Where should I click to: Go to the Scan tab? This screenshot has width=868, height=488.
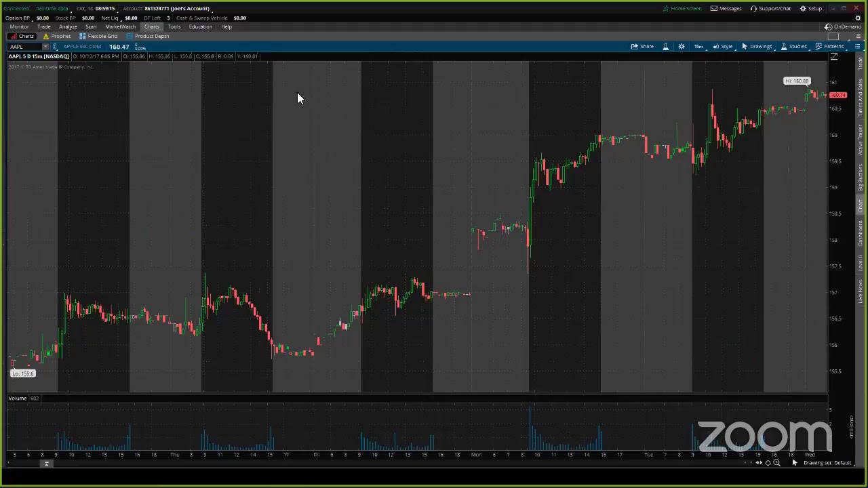pos(91,26)
